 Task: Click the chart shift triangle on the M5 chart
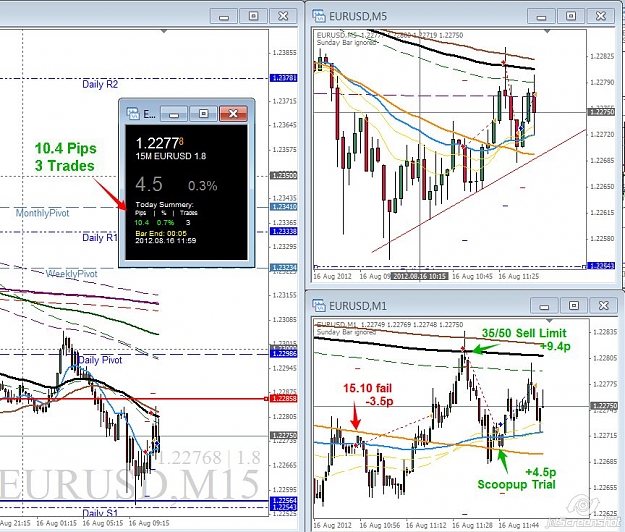(546, 31)
